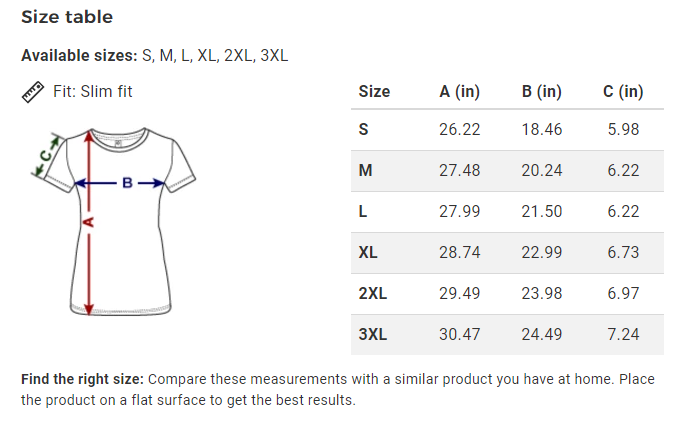Screen dimensions: 675x434
Task: Click the 2XL size row label
Action: [x=373, y=293]
